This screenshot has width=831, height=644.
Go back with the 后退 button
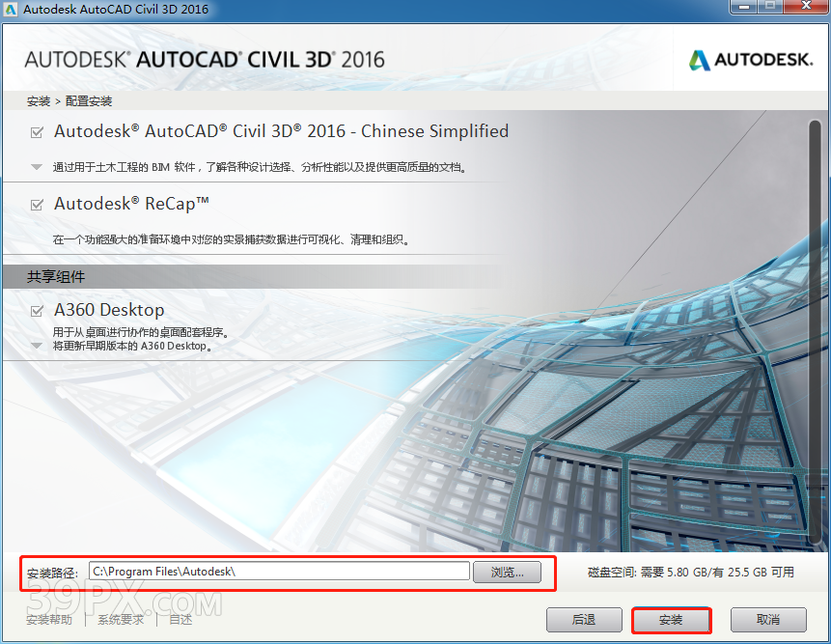(x=584, y=620)
